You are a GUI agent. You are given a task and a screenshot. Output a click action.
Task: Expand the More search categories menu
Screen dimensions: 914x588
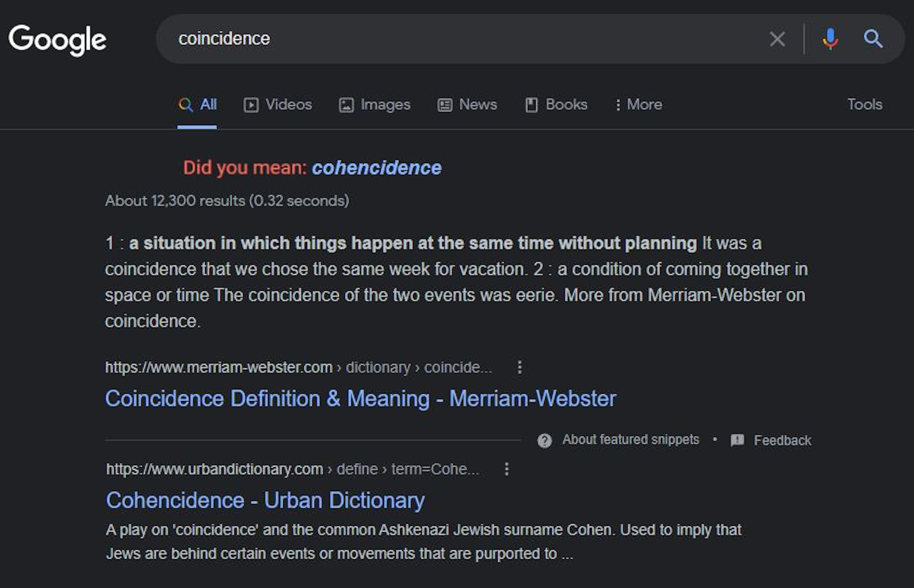coord(639,105)
